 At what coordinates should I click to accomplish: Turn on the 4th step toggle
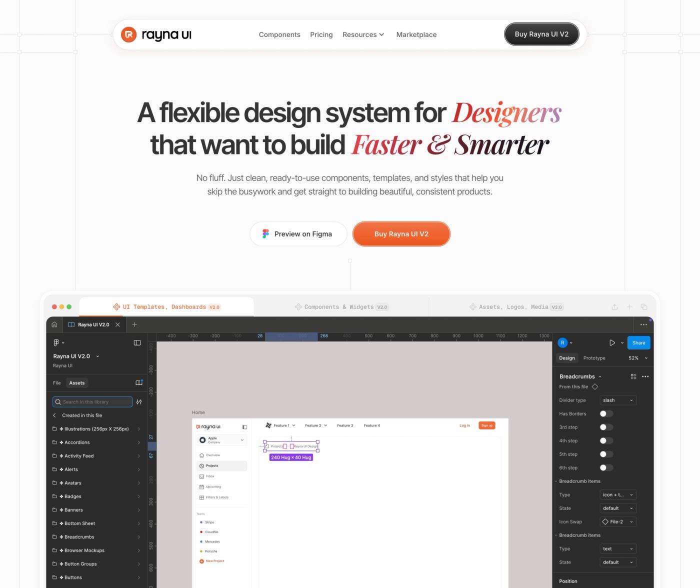pyautogui.click(x=606, y=440)
